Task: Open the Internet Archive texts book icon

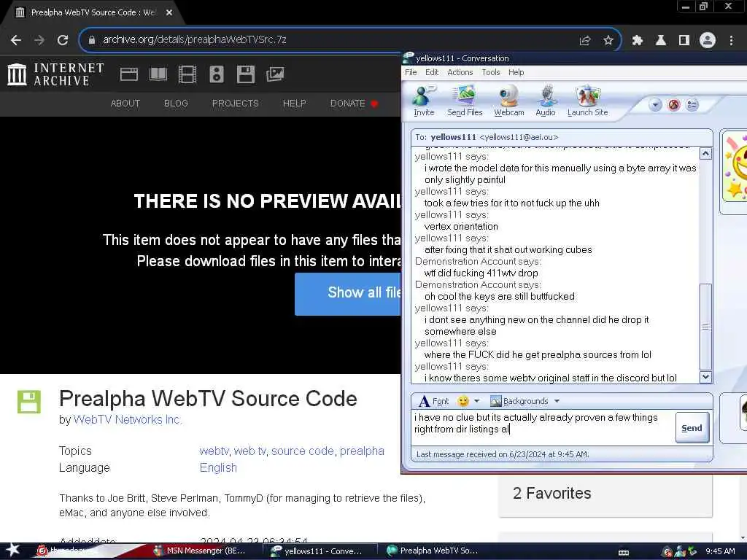Action: pyautogui.click(x=158, y=74)
